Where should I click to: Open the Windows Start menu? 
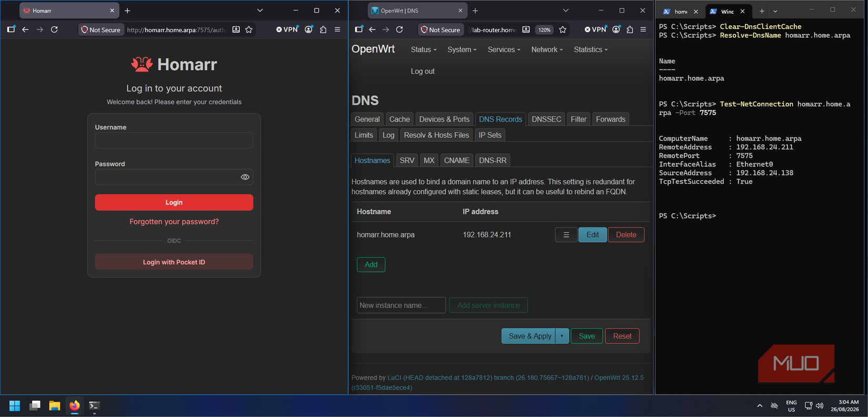tap(15, 405)
